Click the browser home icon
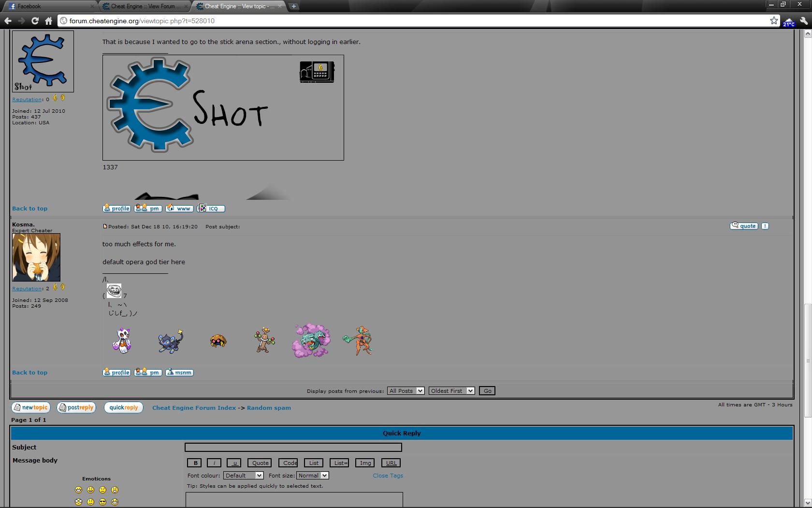This screenshot has height=508, width=812. [x=48, y=21]
